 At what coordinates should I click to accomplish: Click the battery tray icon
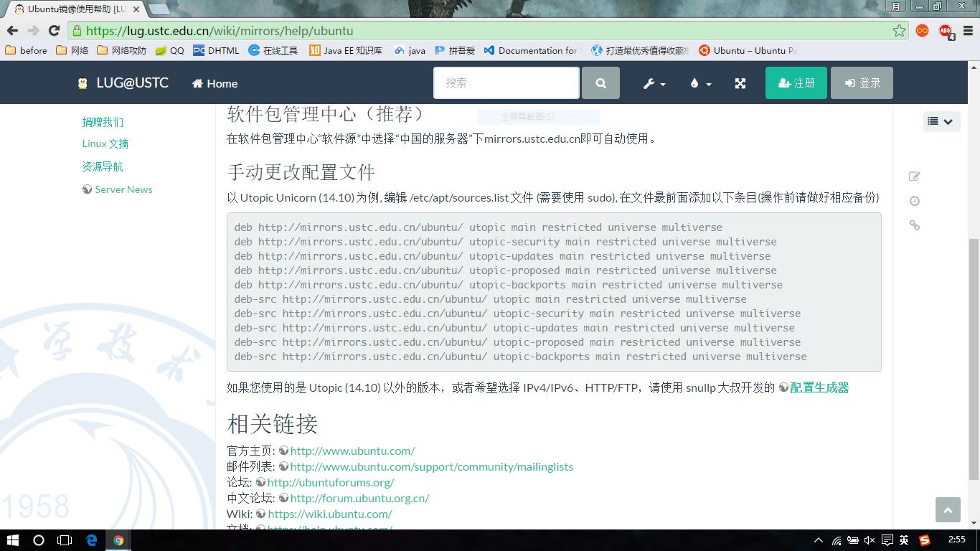pyautogui.click(x=853, y=540)
